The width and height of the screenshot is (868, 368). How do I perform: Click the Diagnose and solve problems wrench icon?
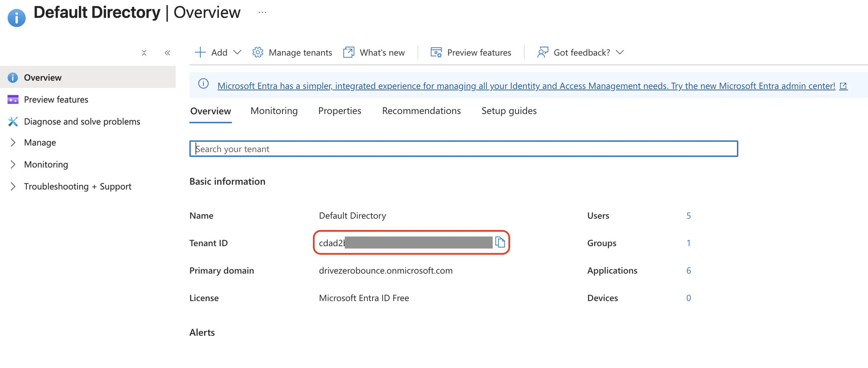click(x=13, y=121)
